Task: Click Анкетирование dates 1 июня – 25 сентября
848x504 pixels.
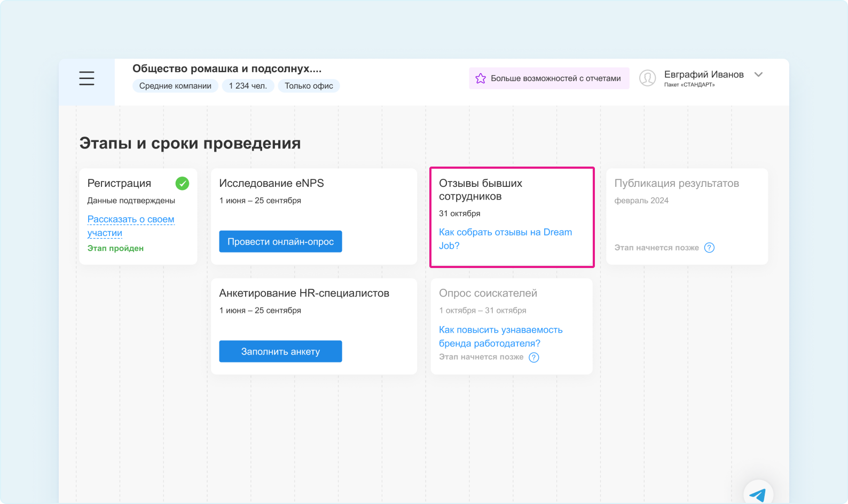Action: tap(260, 311)
